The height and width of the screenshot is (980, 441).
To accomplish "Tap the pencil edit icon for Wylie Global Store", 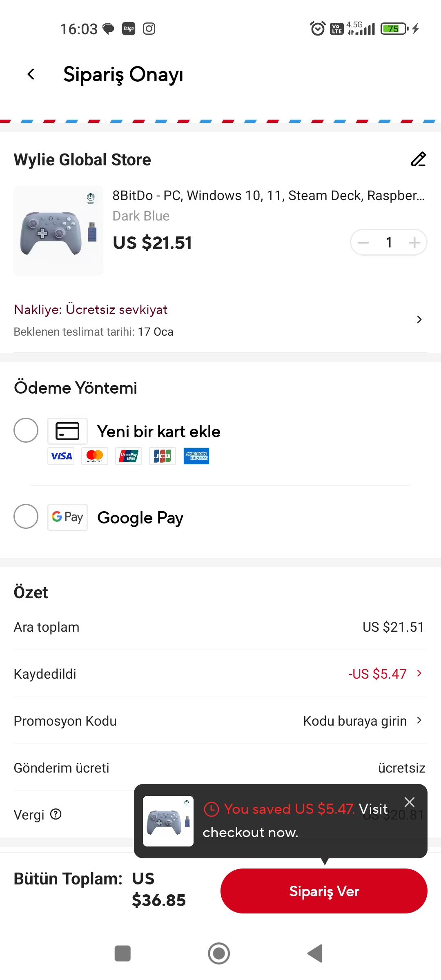I will coord(418,159).
